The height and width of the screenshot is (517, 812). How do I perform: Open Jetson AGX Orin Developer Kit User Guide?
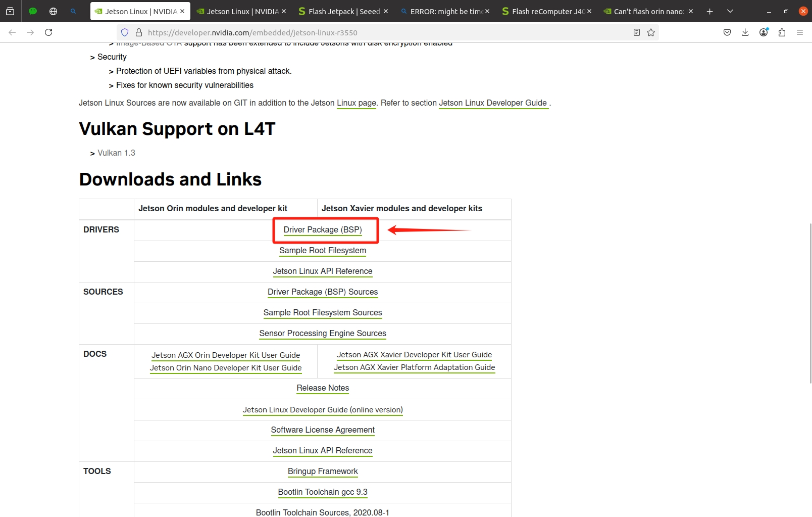pyautogui.click(x=226, y=355)
